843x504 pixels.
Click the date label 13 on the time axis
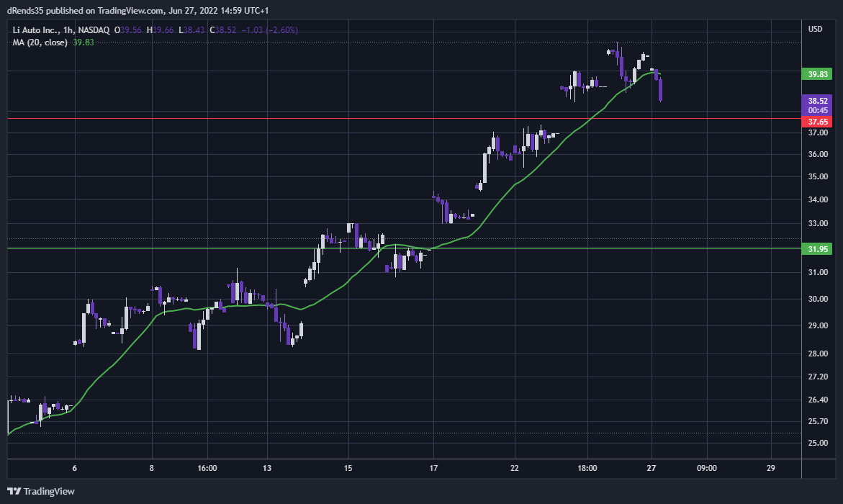point(267,468)
